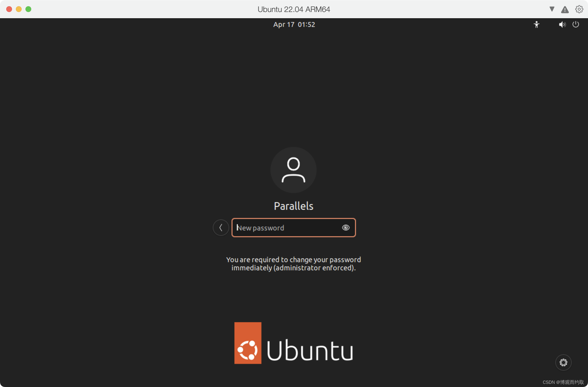
Task: Click the Parallels warning triangle icon
Action: point(565,9)
